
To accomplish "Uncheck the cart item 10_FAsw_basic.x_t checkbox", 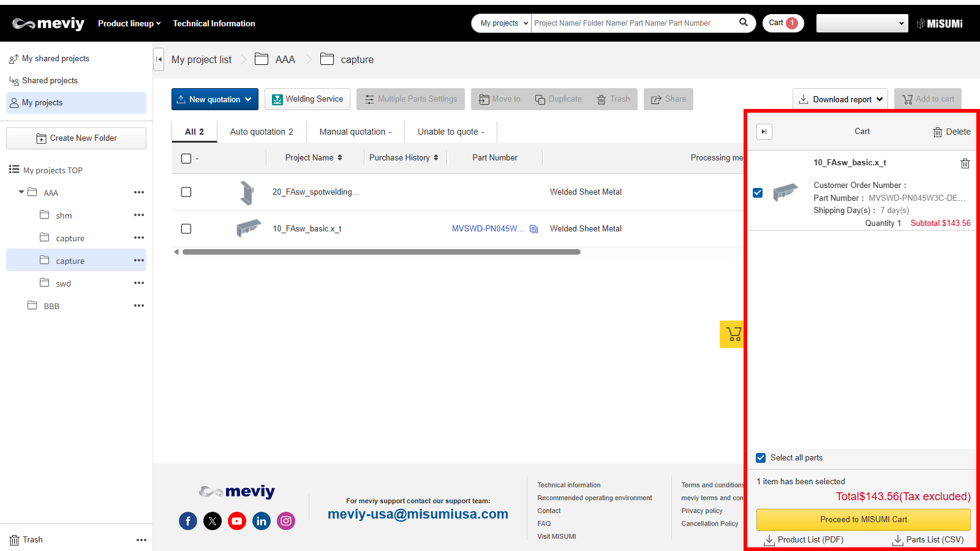I will coord(758,193).
